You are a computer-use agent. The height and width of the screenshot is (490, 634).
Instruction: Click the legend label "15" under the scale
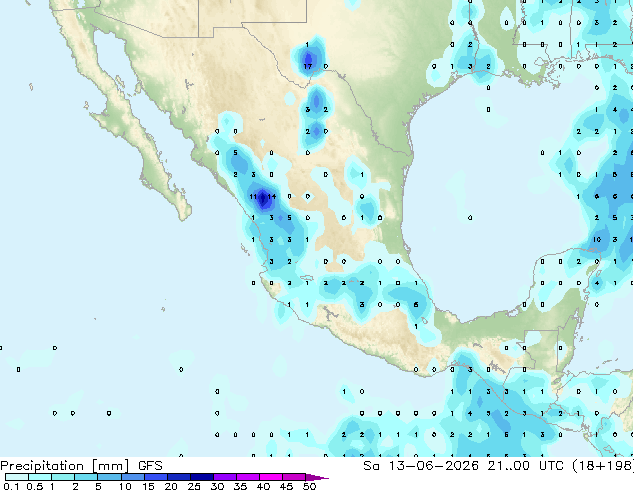148,486
